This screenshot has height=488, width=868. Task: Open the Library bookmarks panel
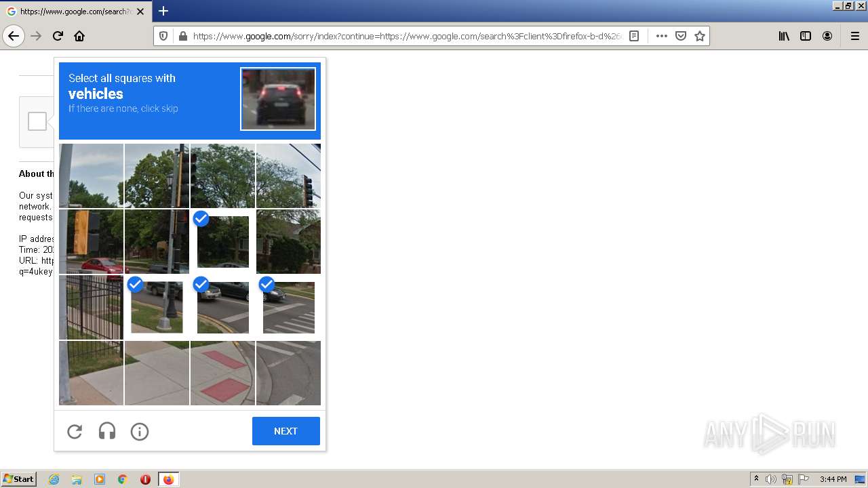click(x=784, y=36)
